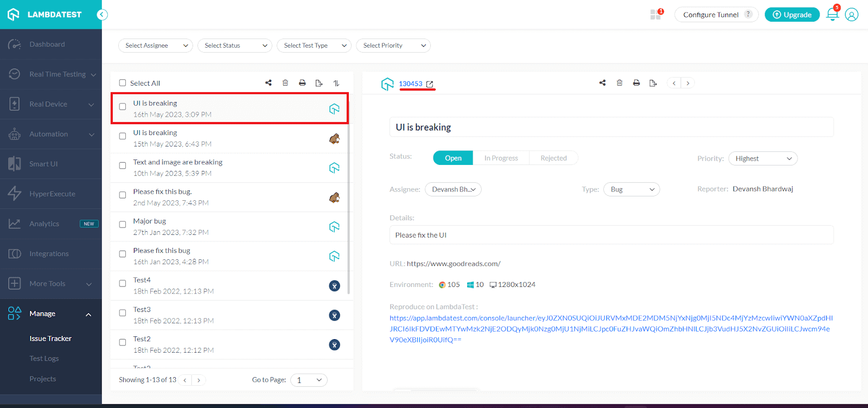The width and height of the screenshot is (868, 408).
Task: Check the issue dated 16th Jan 2023
Action: [123, 254]
